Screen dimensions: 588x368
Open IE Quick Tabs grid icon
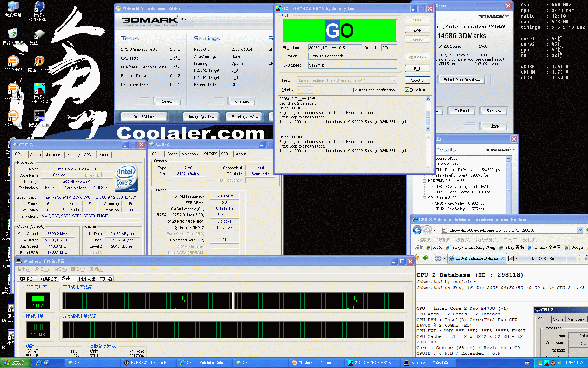[x=437, y=258]
